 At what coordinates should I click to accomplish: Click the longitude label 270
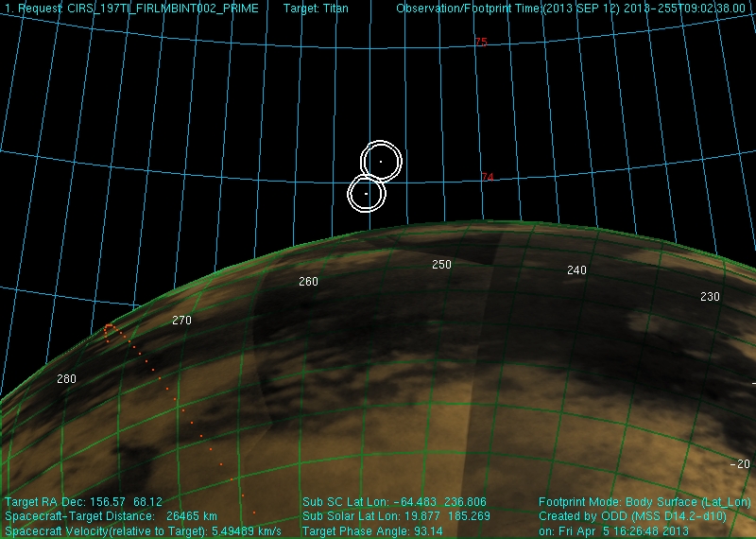coord(181,321)
